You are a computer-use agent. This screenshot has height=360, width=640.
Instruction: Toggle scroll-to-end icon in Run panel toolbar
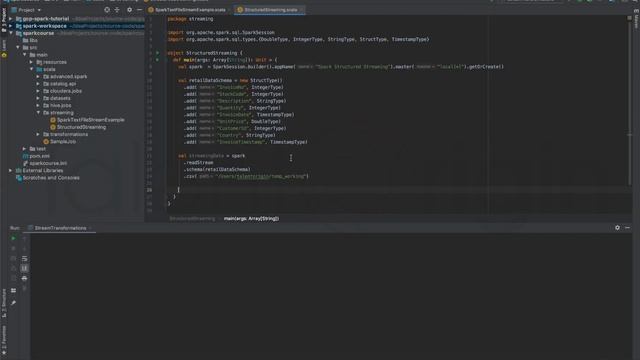pos(24,268)
